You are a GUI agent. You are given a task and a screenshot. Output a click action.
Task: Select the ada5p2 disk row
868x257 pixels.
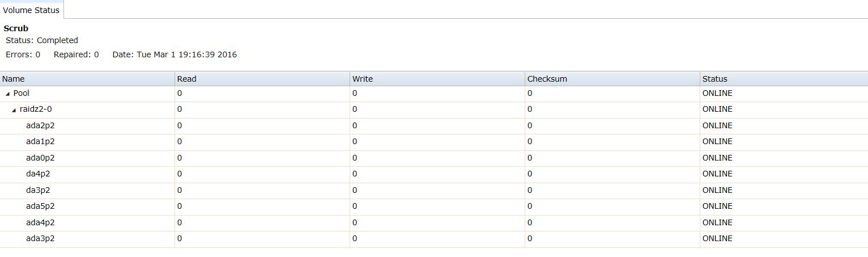coord(434,207)
